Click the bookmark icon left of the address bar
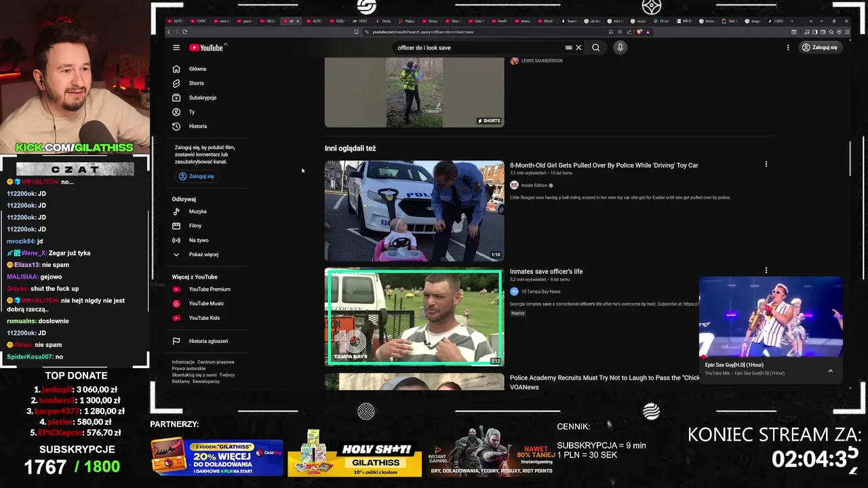This screenshot has width=868, height=488. pos(356,32)
